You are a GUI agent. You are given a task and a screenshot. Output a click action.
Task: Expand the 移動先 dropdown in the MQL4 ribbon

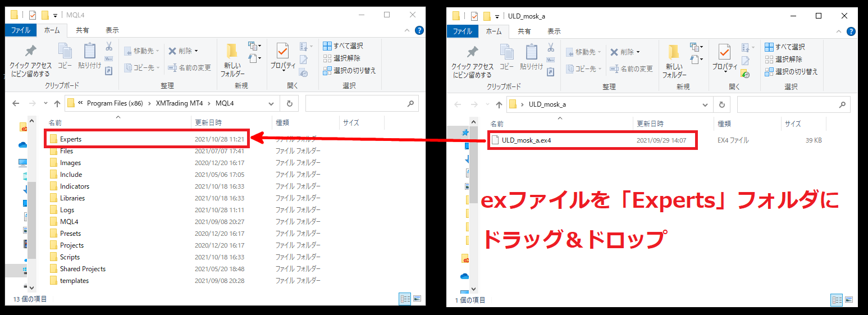point(157,51)
